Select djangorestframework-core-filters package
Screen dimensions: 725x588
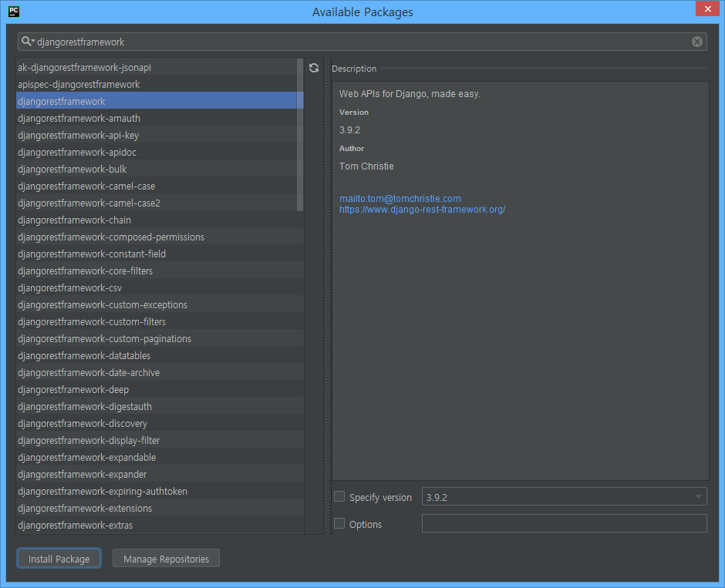click(x=160, y=270)
